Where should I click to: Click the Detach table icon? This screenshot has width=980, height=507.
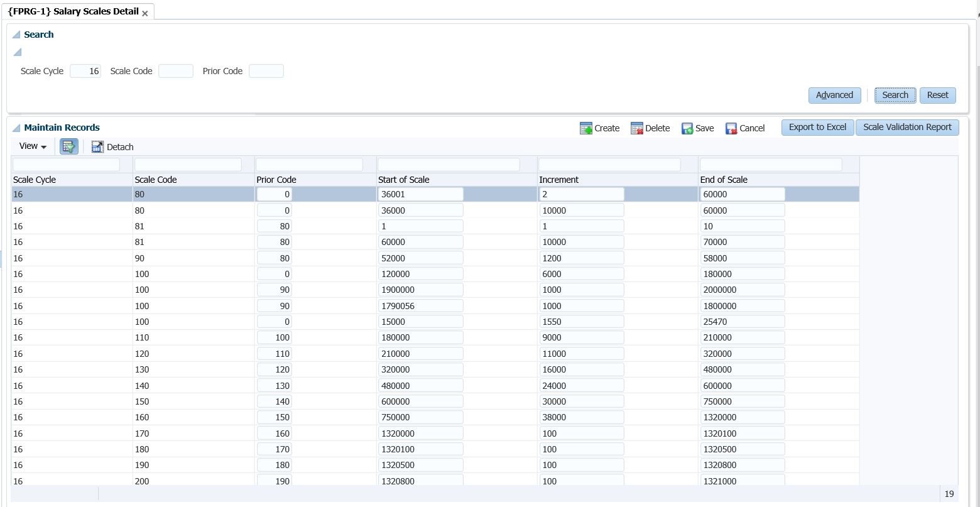[x=97, y=147]
